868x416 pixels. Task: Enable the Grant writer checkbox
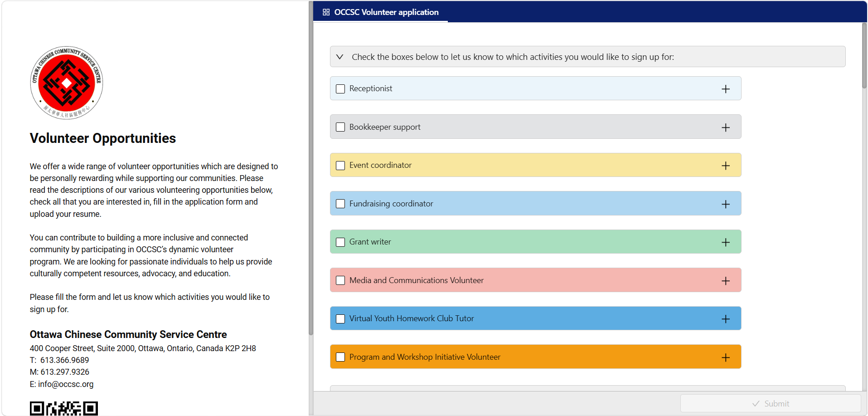click(340, 242)
